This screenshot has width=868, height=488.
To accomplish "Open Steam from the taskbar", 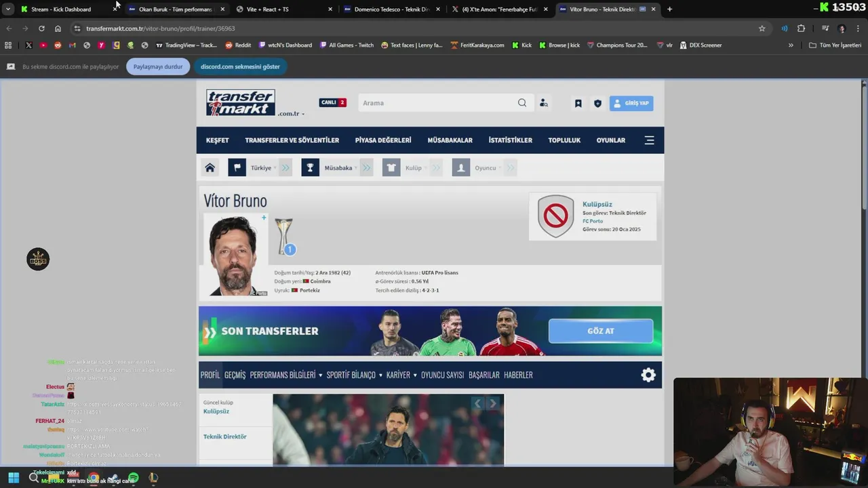I will click(x=113, y=478).
